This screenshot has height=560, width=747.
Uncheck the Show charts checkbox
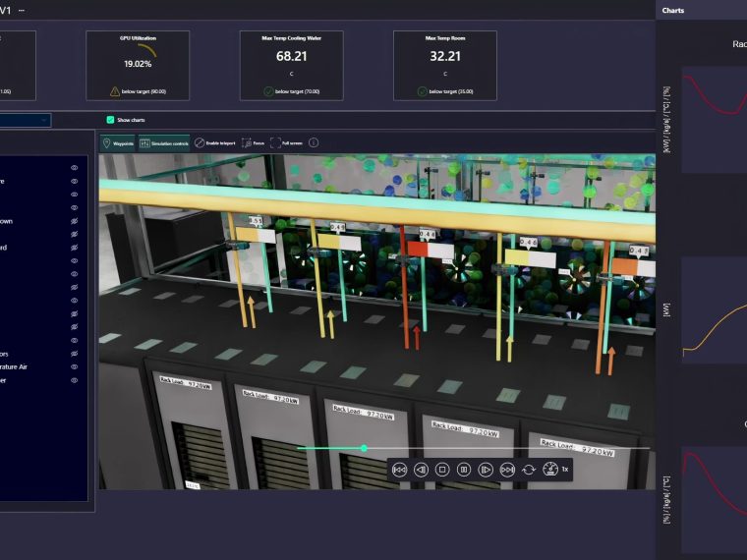tap(110, 120)
